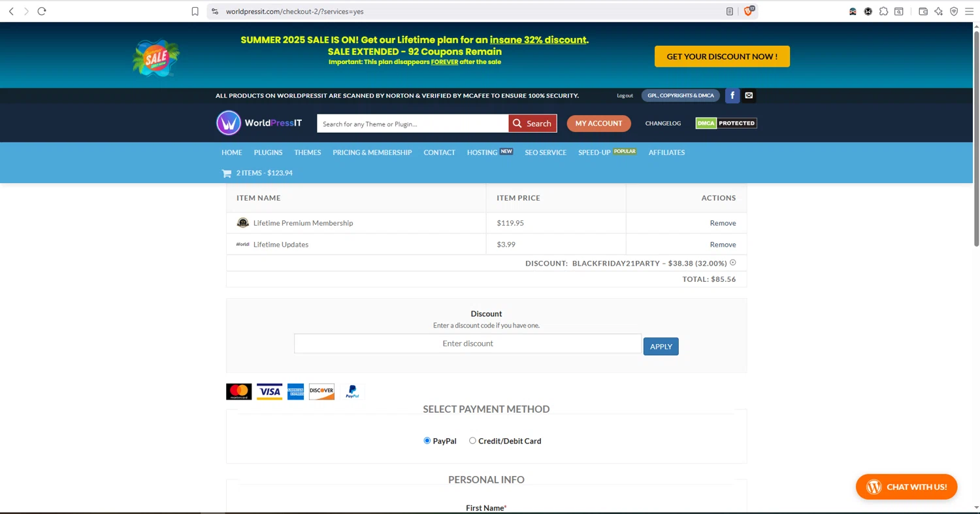Click the theme or plugin search field

pyautogui.click(x=412, y=123)
